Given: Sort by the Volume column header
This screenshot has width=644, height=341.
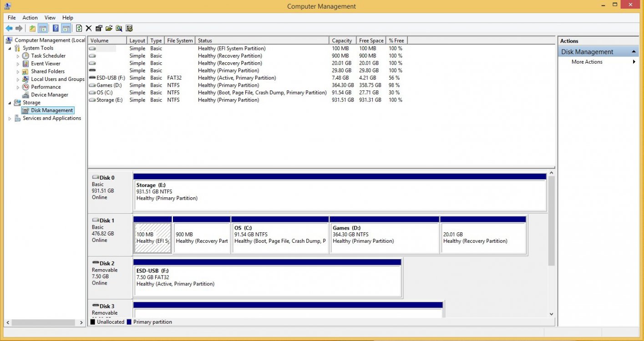Looking at the screenshot, I should (x=107, y=40).
